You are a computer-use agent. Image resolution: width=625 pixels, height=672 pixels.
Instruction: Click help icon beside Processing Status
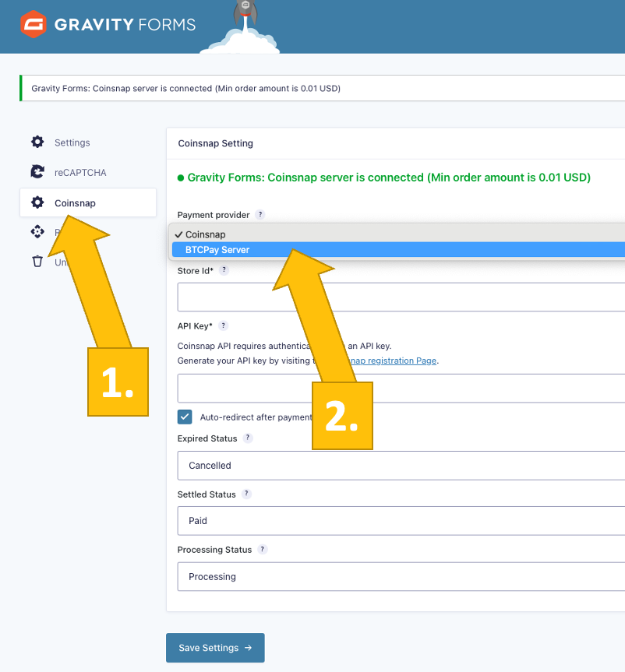(x=263, y=550)
